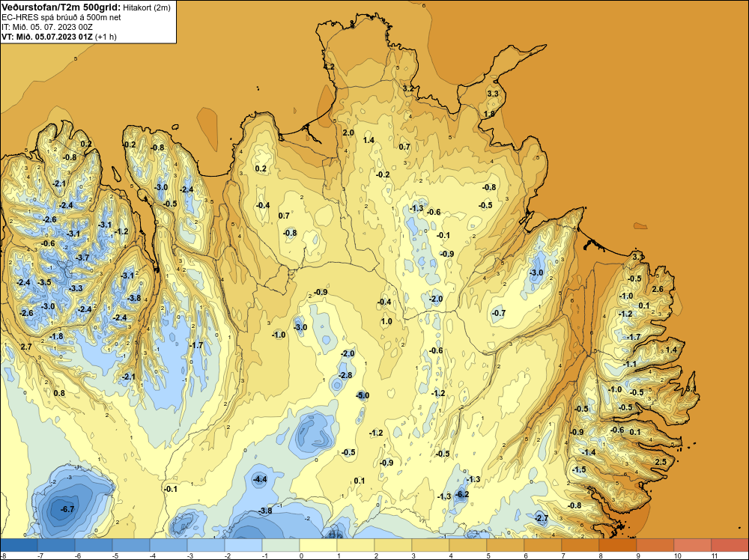Click the Veðurstofan/T2m 500grid title
Image resolution: width=749 pixels, height=560 pixels.
click(x=61, y=7)
